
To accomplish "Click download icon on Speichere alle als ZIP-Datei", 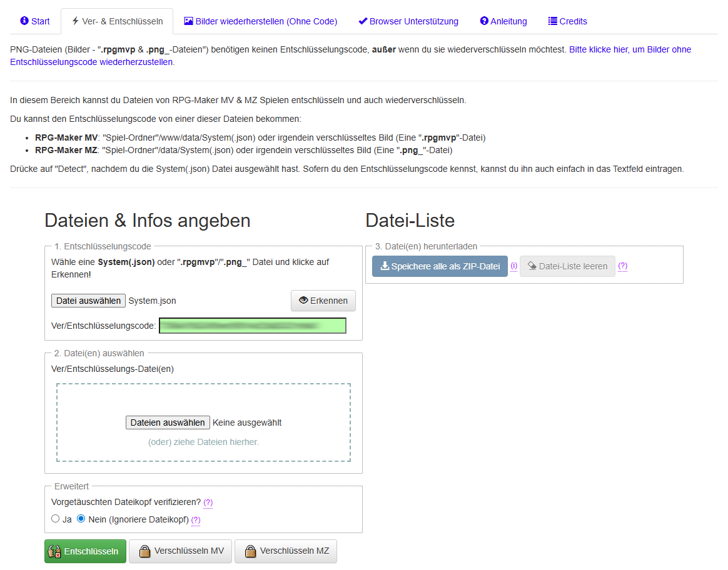I will tap(385, 266).
